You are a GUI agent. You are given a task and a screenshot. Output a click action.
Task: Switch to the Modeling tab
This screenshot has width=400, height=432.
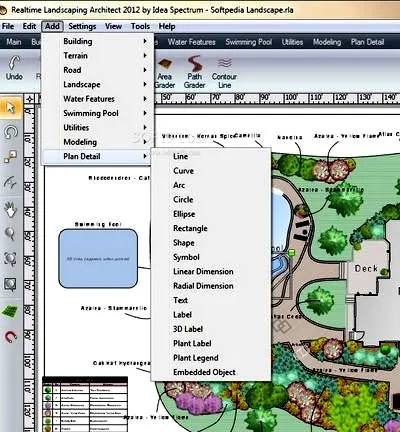point(327,42)
